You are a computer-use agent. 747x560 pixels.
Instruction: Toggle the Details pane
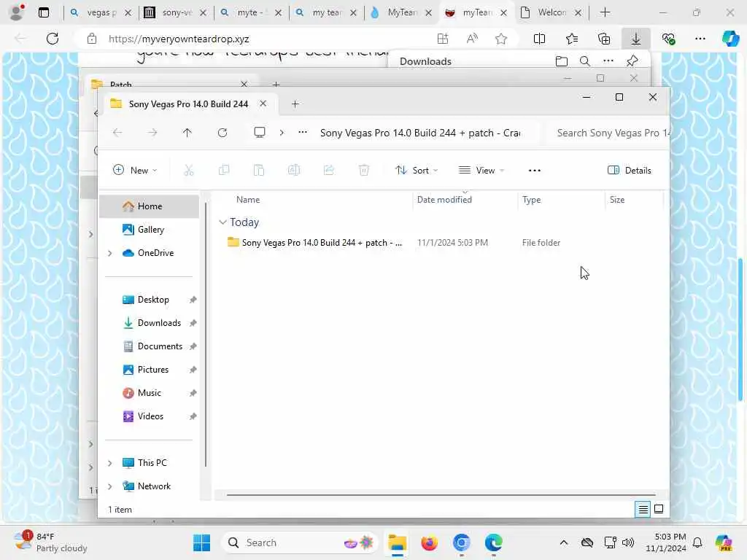pos(630,170)
